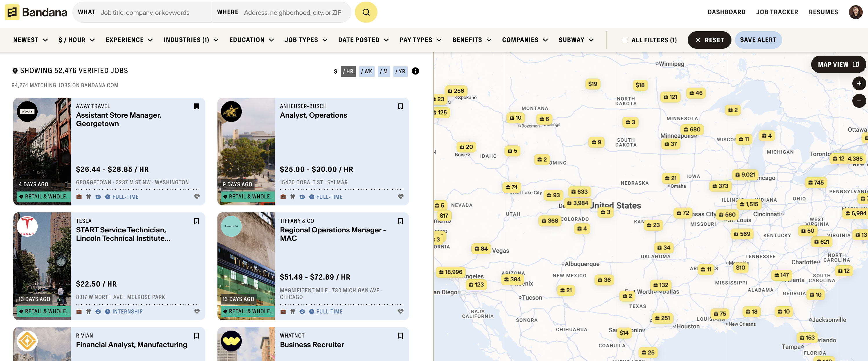The image size is (868, 361).
Task: Click Anheuser-Busch company logo
Action: pyautogui.click(x=231, y=112)
